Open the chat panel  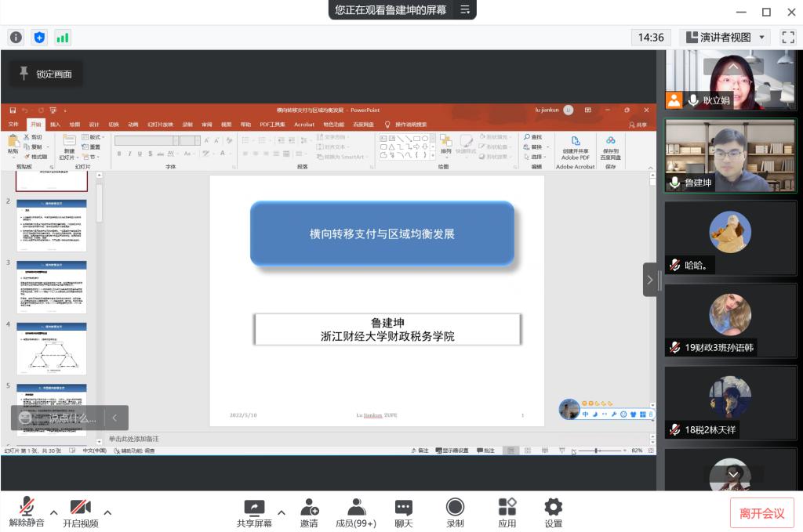pos(403,512)
